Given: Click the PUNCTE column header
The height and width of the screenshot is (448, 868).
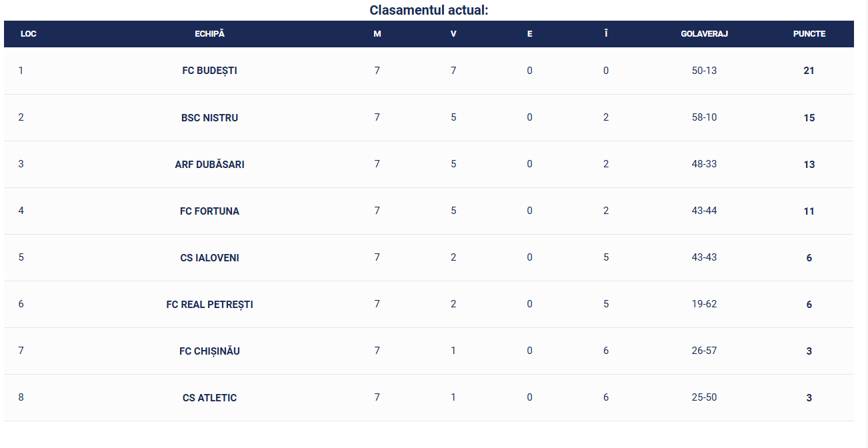Looking at the screenshot, I should point(809,34).
